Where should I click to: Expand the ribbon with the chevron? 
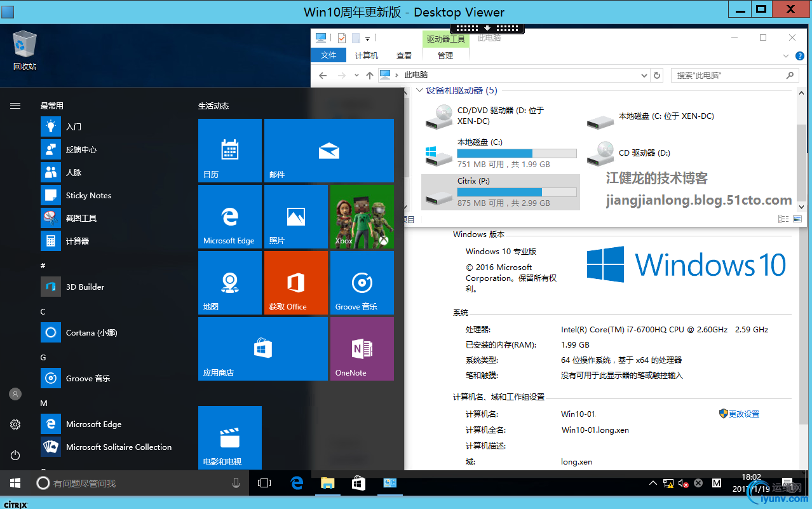pyautogui.click(x=785, y=56)
